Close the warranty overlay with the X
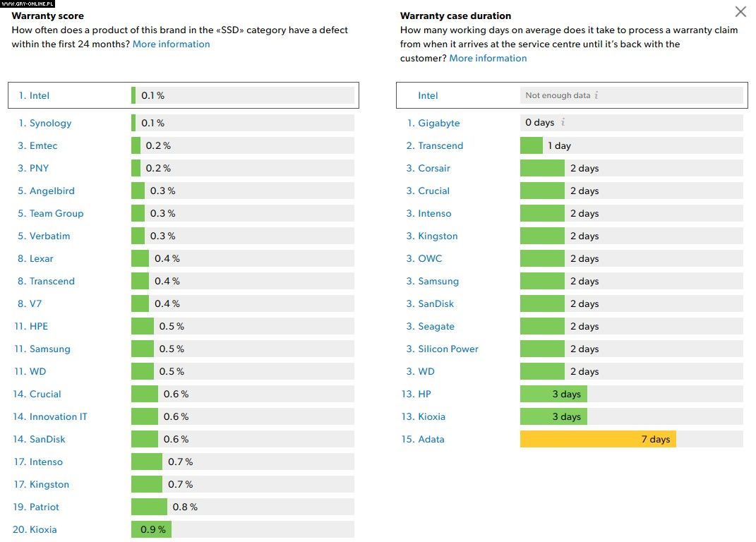This screenshot has width=756, height=542. point(740,12)
